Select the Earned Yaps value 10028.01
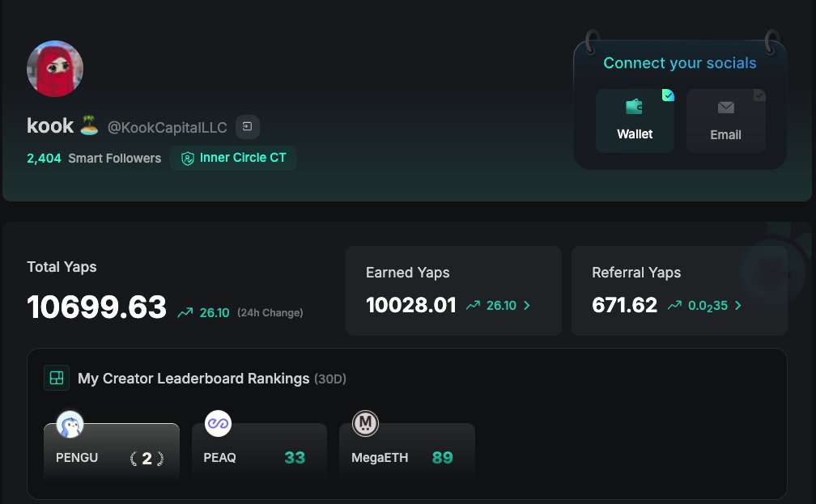Image resolution: width=816 pixels, height=504 pixels. click(x=411, y=305)
